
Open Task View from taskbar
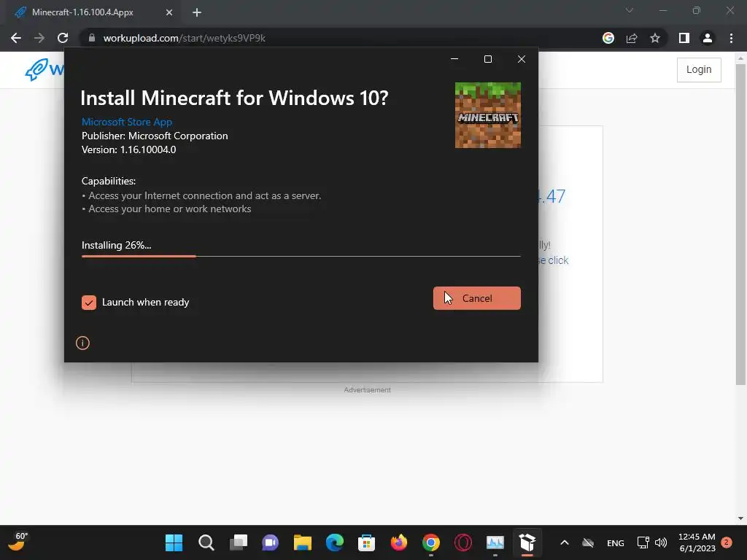tap(239, 542)
